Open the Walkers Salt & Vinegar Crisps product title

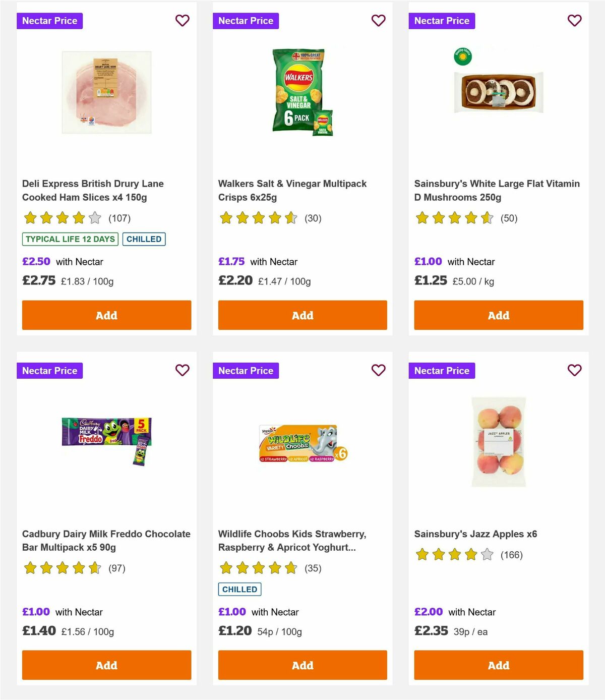pyautogui.click(x=291, y=190)
